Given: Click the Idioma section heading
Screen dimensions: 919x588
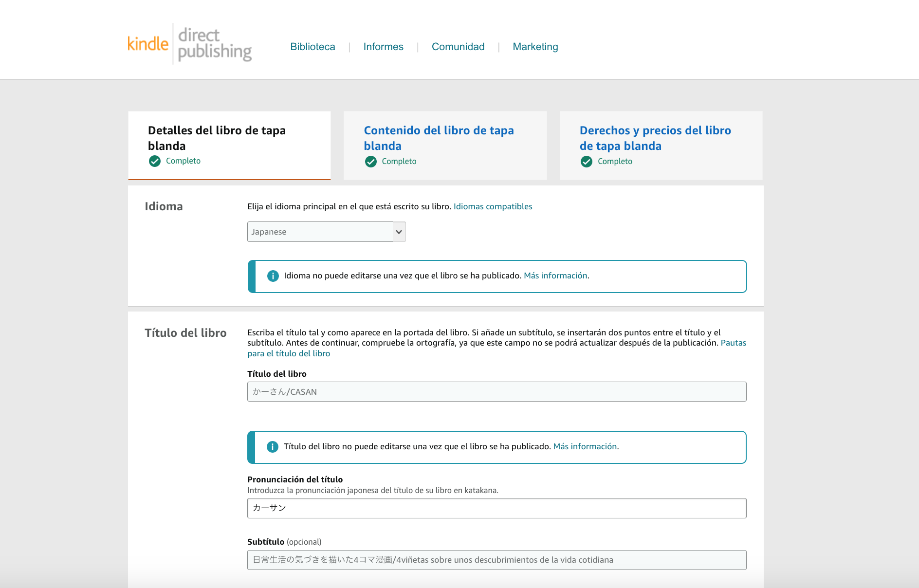Looking at the screenshot, I should click(164, 206).
